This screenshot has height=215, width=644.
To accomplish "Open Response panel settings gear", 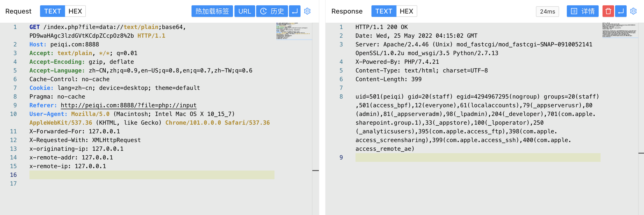I will (x=633, y=11).
